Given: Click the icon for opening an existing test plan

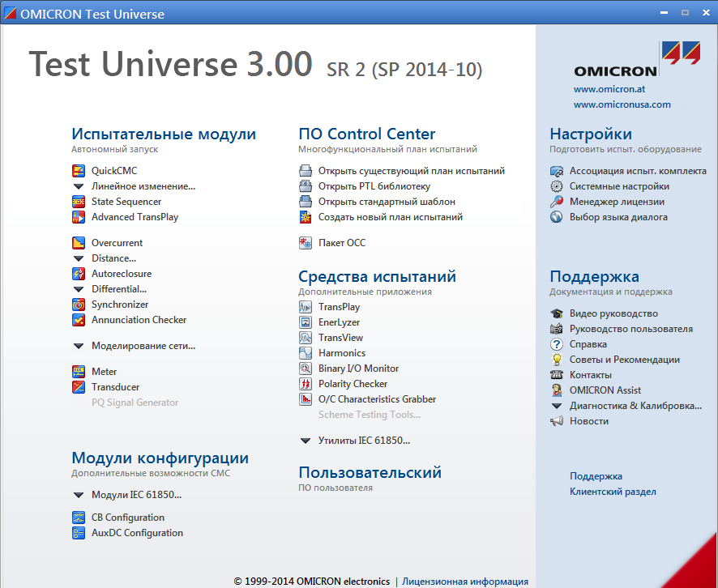Looking at the screenshot, I should coord(306,171).
